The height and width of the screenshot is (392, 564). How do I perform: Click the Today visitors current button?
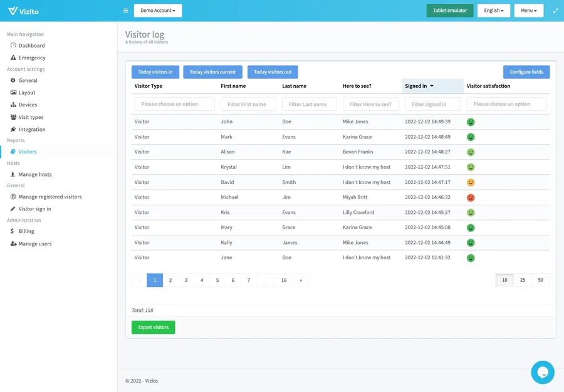(212, 72)
